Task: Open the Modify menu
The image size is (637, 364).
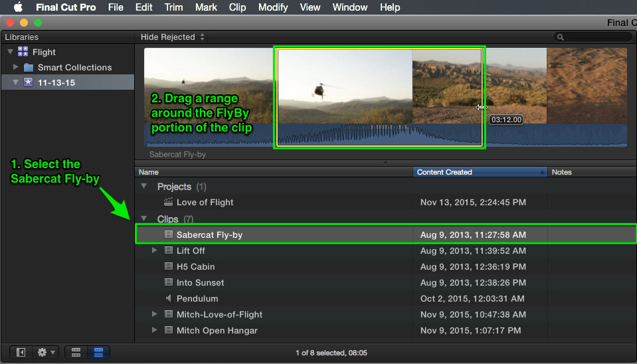Action: [x=273, y=7]
